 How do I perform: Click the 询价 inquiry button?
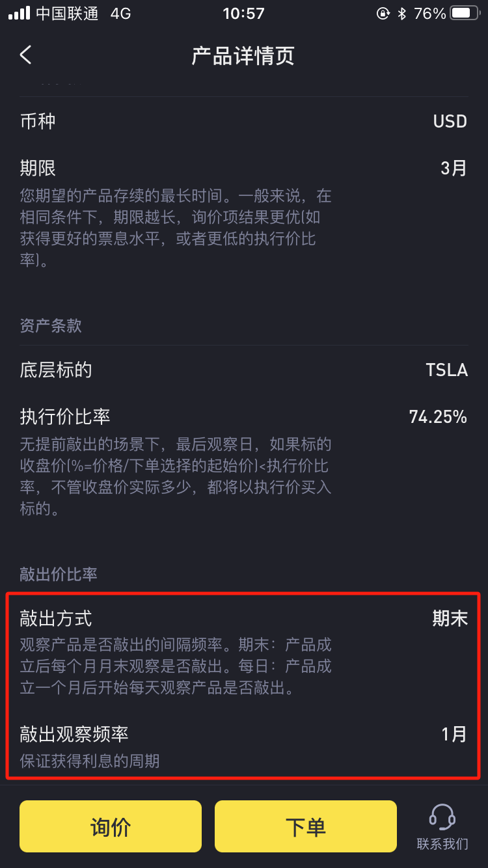pos(111,826)
